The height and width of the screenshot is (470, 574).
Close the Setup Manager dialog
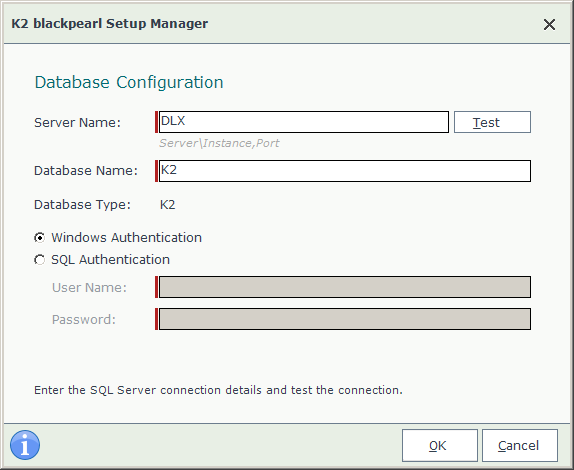[549, 25]
